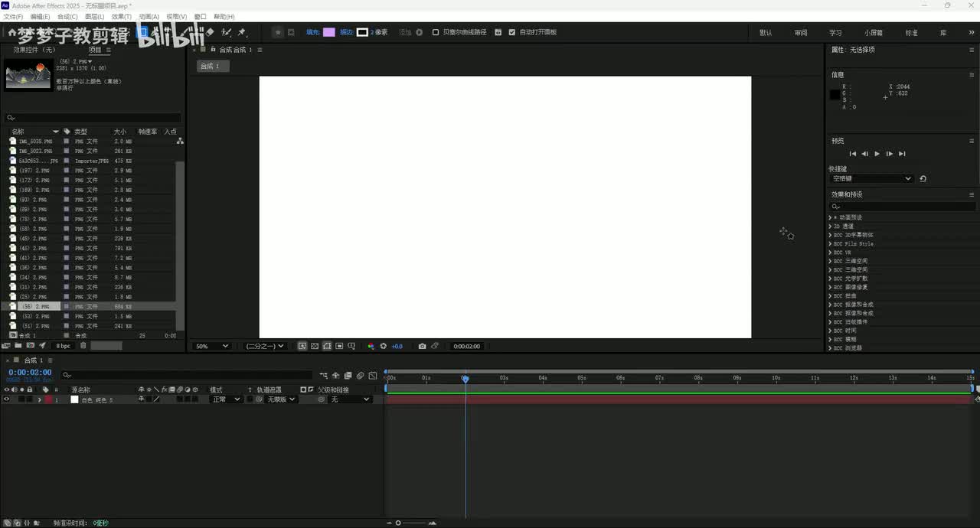The height and width of the screenshot is (528, 980).
Task: Jump to first frame in preview panel
Action: coord(852,154)
